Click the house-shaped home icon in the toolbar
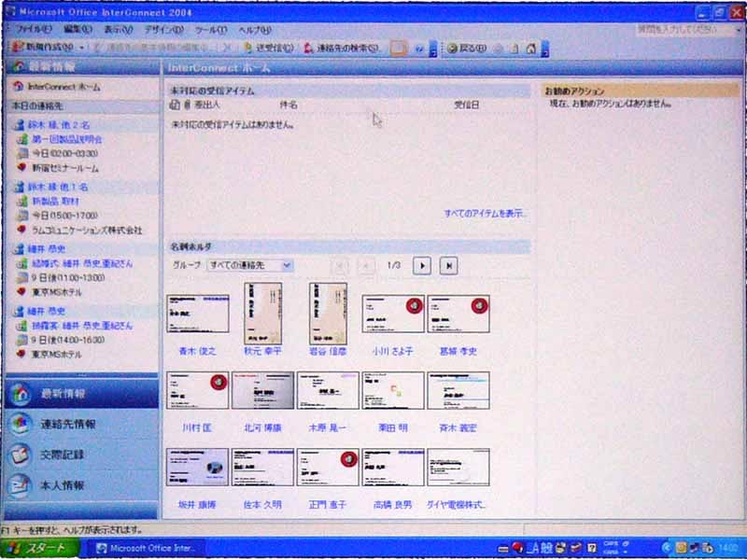Image resolution: width=747 pixels, height=560 pixels. point(531,49)
